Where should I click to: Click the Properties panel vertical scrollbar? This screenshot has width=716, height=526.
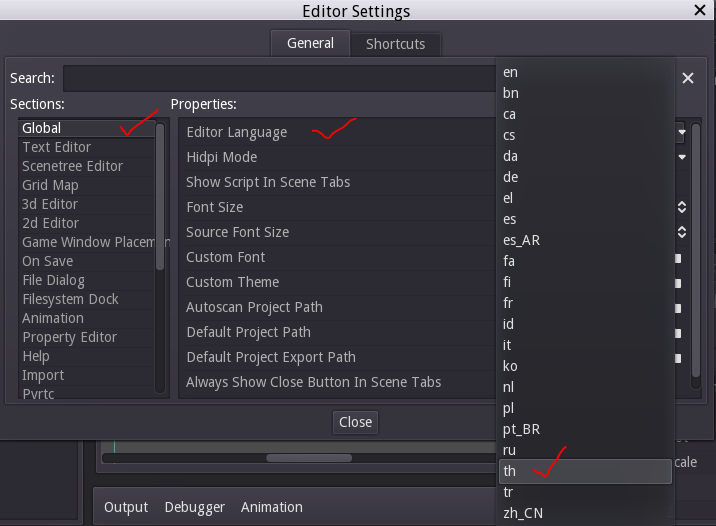[696, 250]
